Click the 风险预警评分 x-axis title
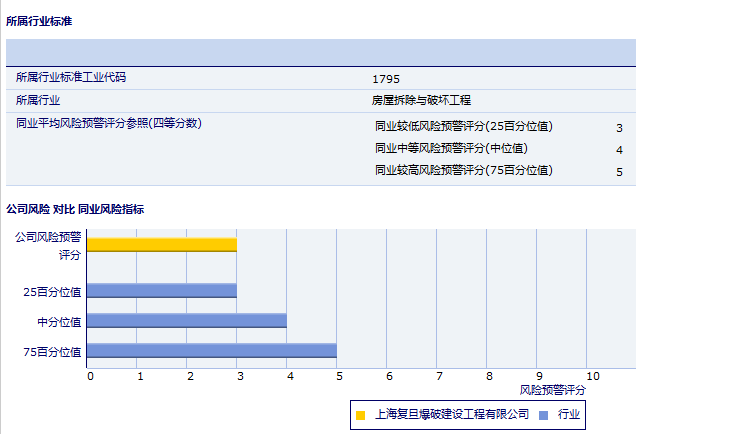 click(x=553, y=390)
